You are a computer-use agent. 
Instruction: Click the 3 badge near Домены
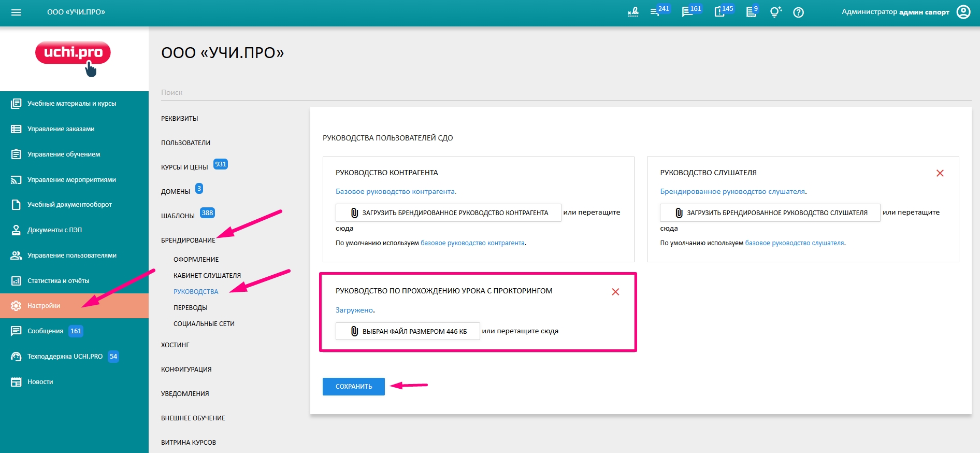click(x=199, y=189)
